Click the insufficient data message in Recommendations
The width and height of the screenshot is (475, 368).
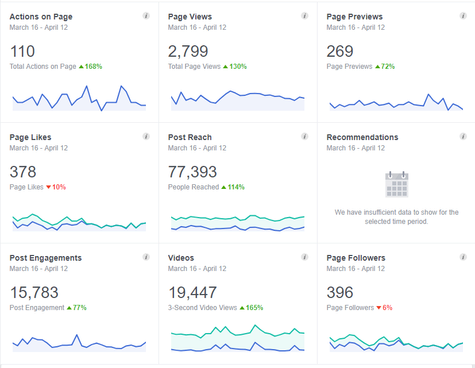click(396, 217)
